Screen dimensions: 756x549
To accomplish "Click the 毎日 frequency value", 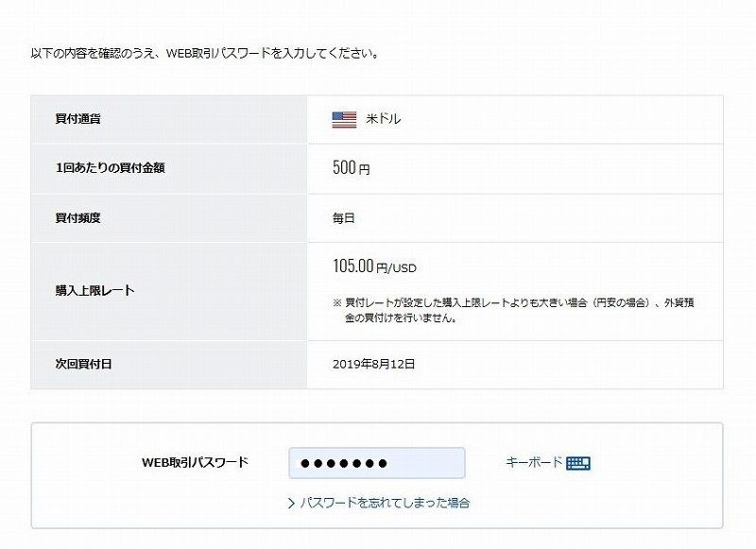I will pos(344,218).
